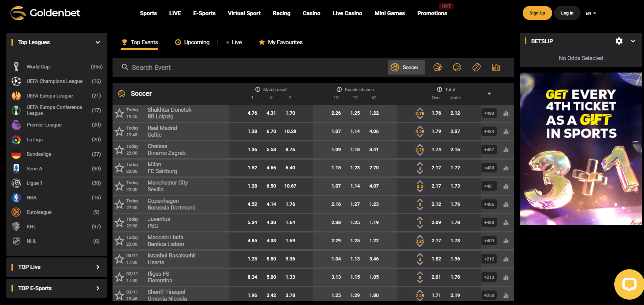Viewport: 644px width, 305px height.
Task: Open My Favourites tab
Action: click(x=281, y=42)
